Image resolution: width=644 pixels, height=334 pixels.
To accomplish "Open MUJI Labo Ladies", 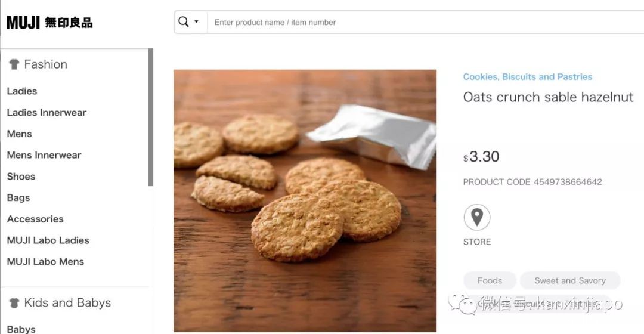I will point(48,240).
